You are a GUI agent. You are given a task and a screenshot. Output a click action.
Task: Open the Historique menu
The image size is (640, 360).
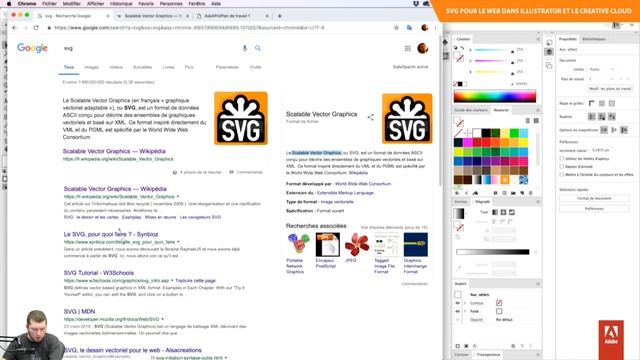(121, 4)
